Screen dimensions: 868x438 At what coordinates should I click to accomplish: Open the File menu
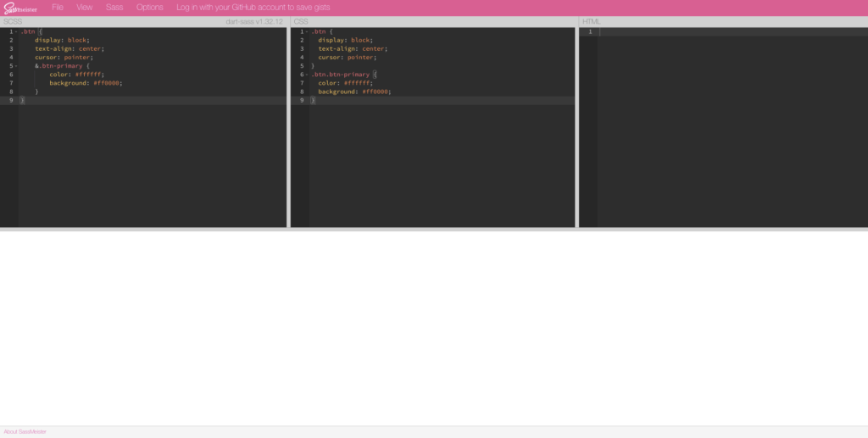pyautogui.click(x=58, y=7)
